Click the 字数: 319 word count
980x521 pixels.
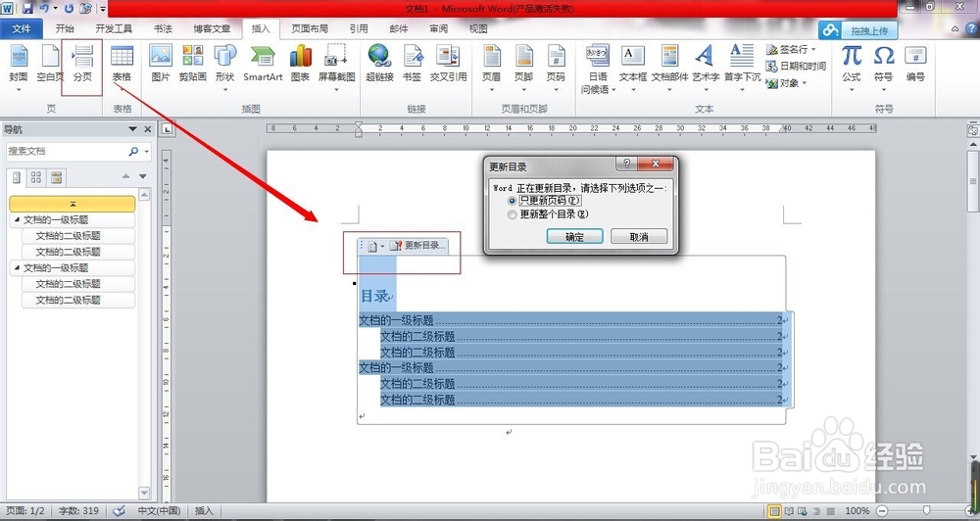click(78, 511)
